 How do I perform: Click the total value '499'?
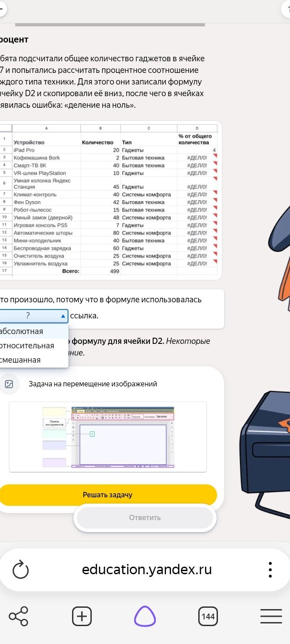coord(115,271)
